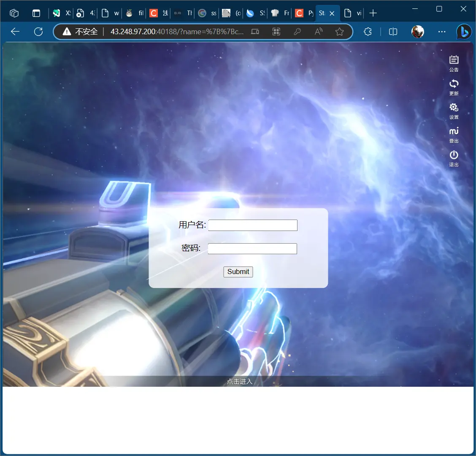Open a new browser tab
476x456 pixels.
(x=373, y=13)
